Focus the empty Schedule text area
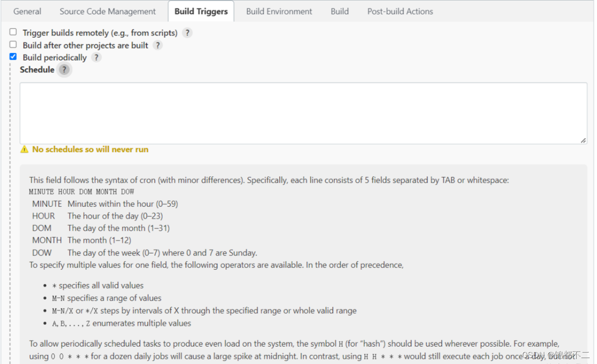The width and height of the screenshot is (597, 364). 303,114
